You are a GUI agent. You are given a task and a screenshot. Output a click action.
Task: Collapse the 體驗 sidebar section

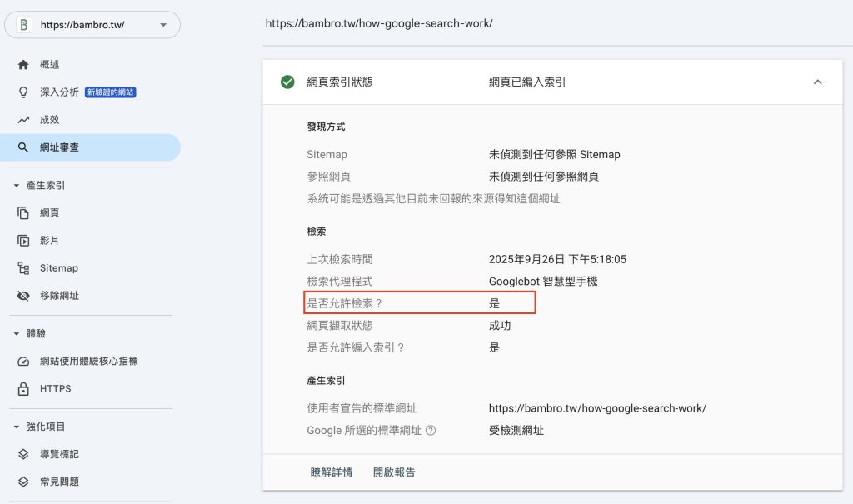click(16, 334)
